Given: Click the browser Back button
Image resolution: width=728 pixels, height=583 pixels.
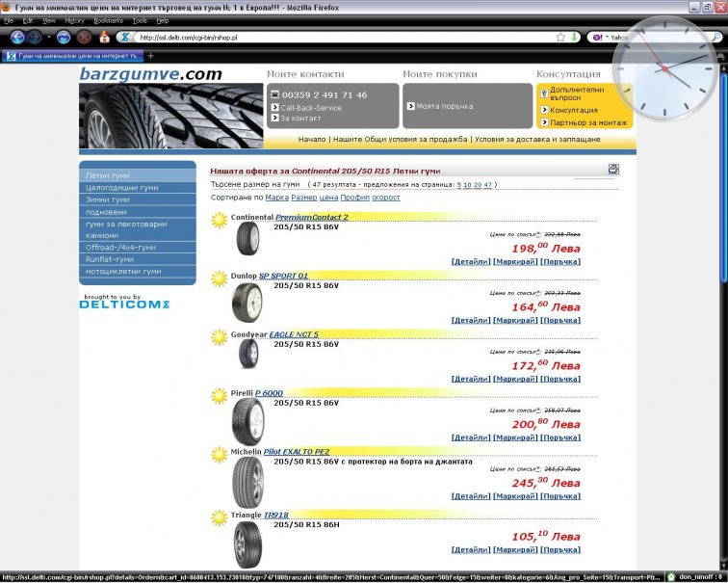Looking at the screenshot, I should coord(16,38).
